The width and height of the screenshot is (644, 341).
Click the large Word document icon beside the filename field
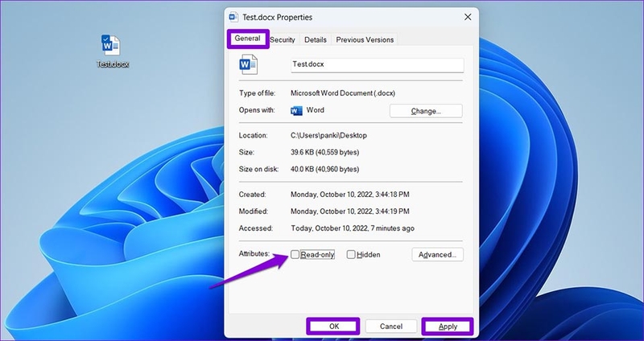pos(249,64)
